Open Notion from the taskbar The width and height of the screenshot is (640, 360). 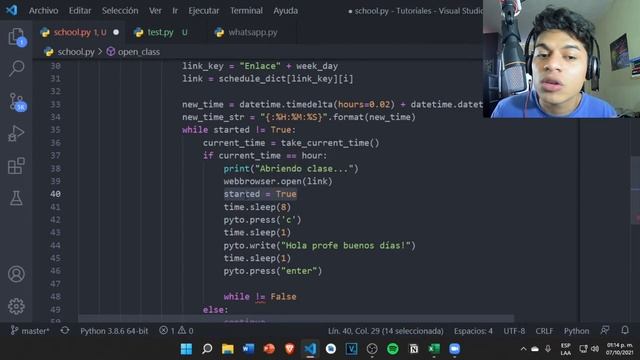pyautogui.click(x=413, y=349)
